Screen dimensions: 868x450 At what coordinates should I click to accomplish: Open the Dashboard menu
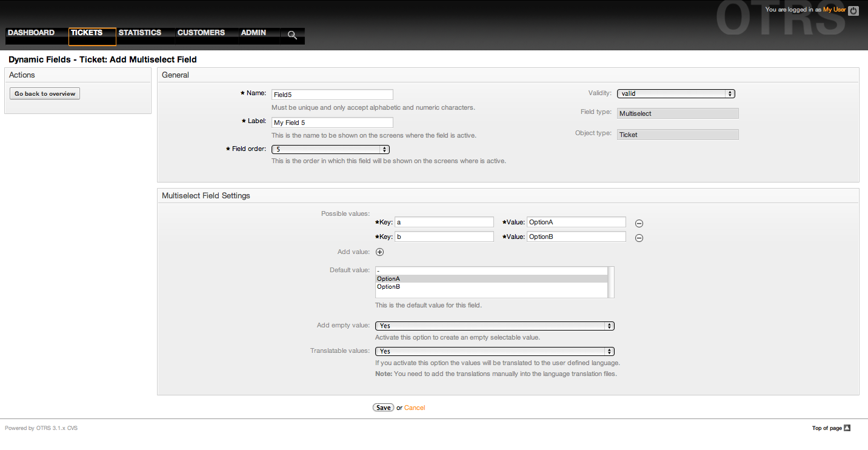click(x=32, y=33)
